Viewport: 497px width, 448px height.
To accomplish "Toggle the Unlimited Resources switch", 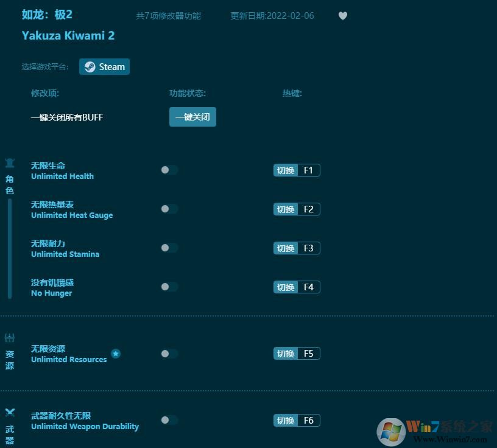I will (169, 354).
